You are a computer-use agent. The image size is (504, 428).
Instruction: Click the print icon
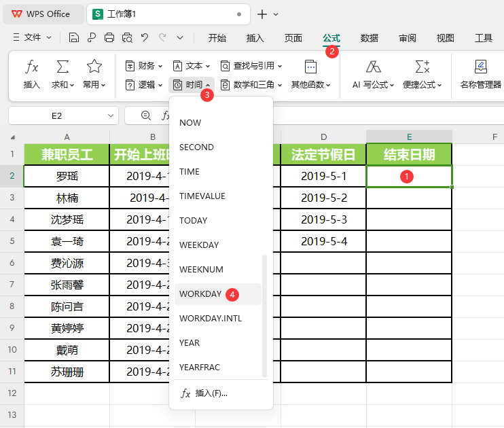coord(109,37)
